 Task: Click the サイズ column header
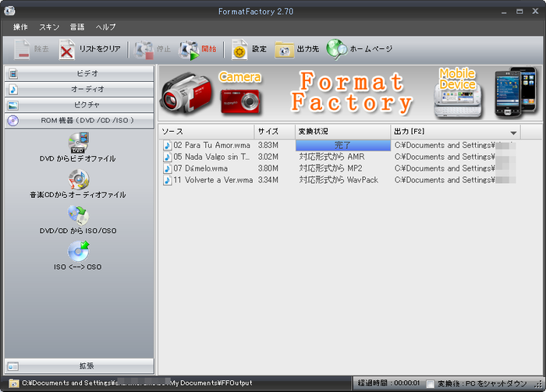[275, 132]
